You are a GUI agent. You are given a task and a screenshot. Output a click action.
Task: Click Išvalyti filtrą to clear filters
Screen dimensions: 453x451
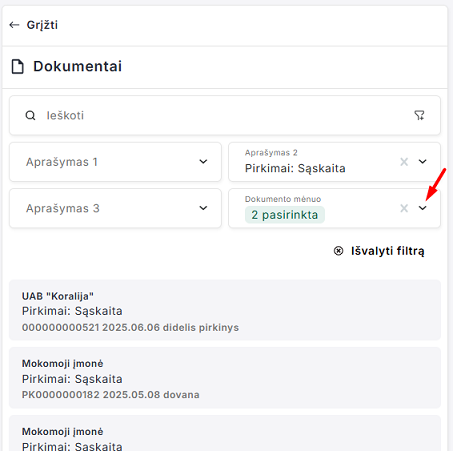(x=388, y=251)
